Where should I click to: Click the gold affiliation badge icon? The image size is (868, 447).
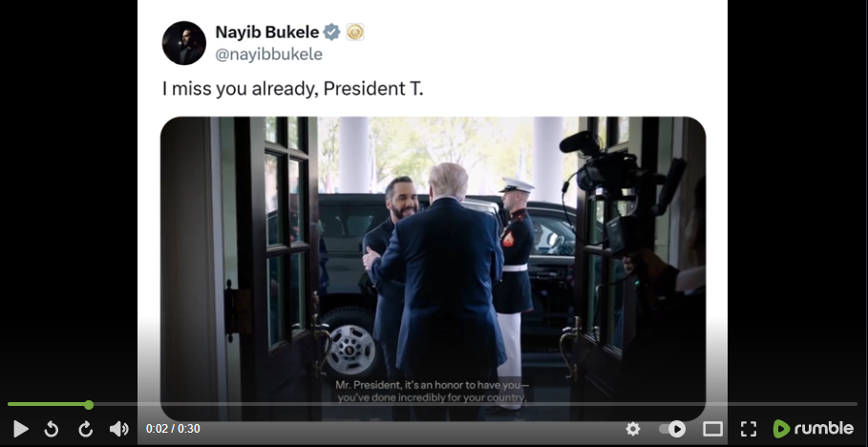tap(355, 32)
